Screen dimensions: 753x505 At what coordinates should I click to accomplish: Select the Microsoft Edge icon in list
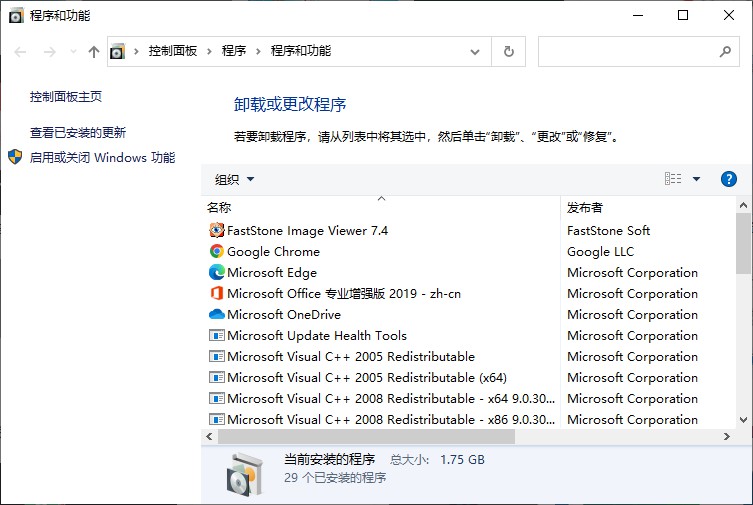coord(217,272)
